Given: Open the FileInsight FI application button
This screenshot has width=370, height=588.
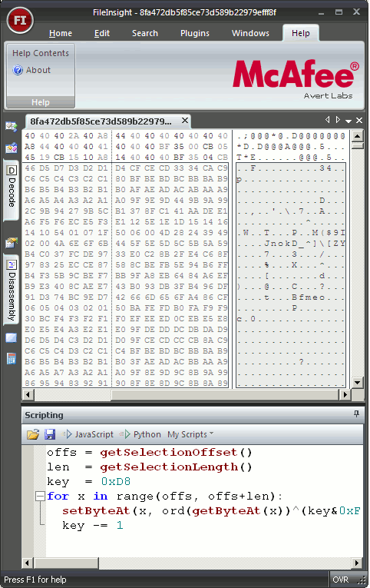Looking at the screenshot, I should [20, 20].
